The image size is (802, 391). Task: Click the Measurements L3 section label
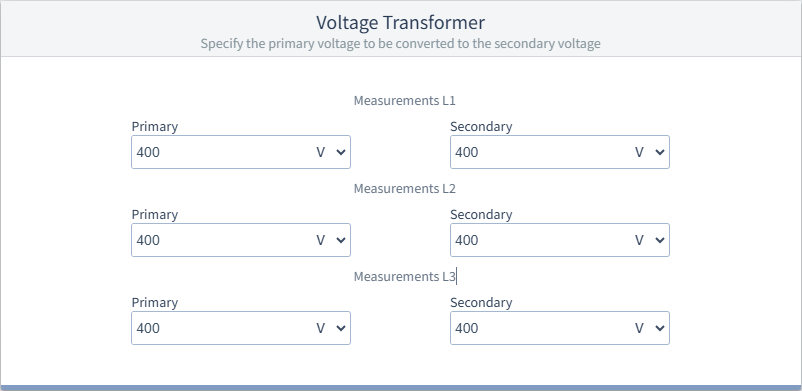pos(405,277)
